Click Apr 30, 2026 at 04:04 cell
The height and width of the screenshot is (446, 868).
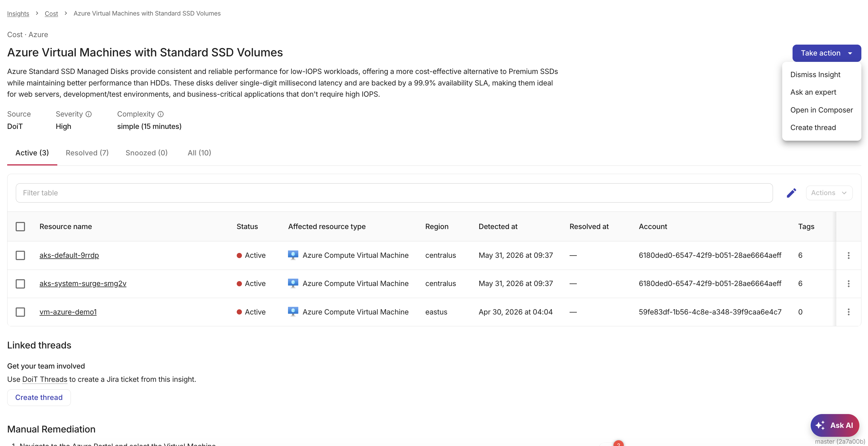click(516, 312)
